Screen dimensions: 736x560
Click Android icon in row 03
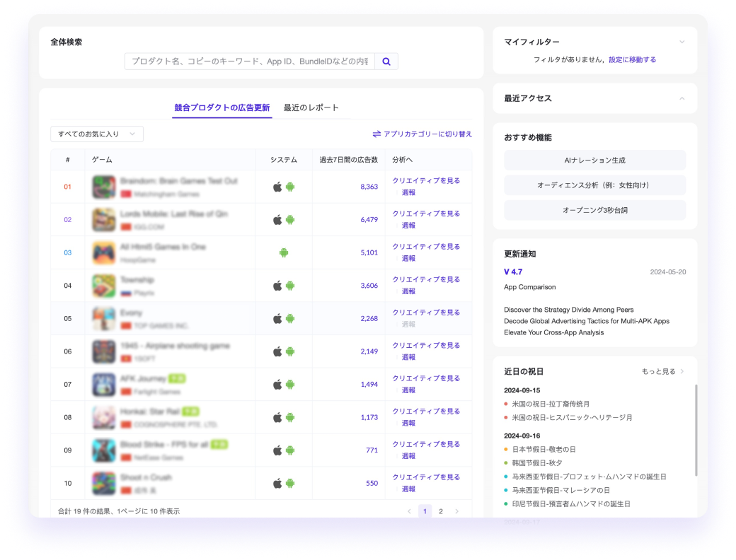pyautogui.click(x=284, y=252)
